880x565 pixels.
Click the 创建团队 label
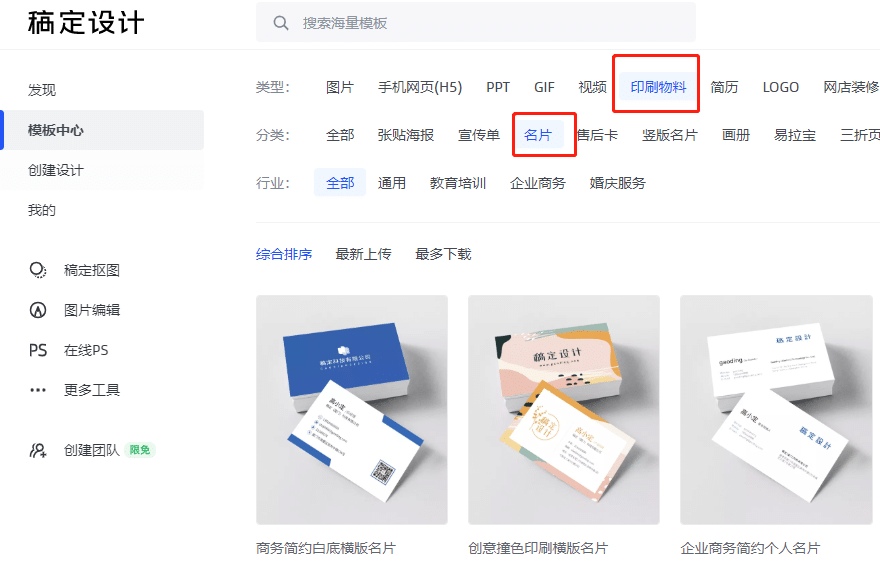[92, 451]
